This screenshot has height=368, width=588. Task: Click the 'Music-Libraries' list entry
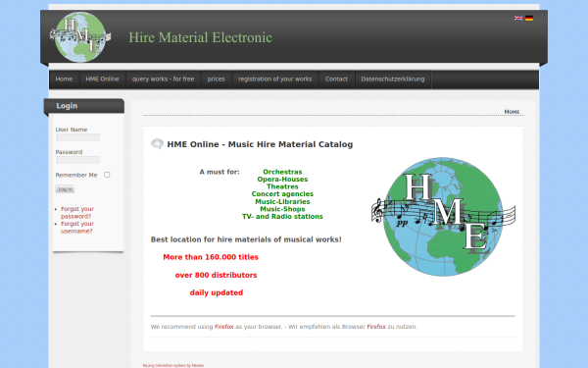[282, 201]
